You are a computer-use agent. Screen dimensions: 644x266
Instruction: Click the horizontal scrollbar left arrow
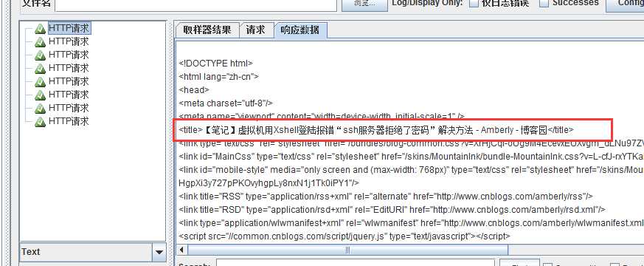(x=181, y=250)
